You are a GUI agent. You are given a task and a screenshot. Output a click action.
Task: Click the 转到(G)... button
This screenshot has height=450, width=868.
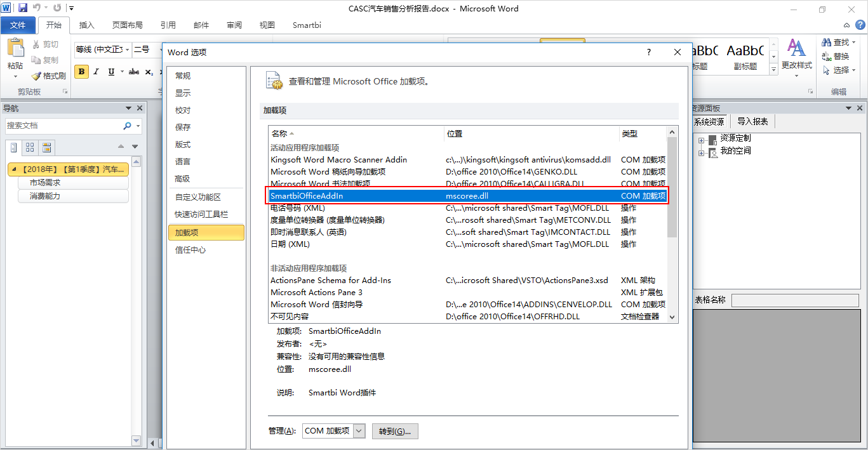[395, 432]
